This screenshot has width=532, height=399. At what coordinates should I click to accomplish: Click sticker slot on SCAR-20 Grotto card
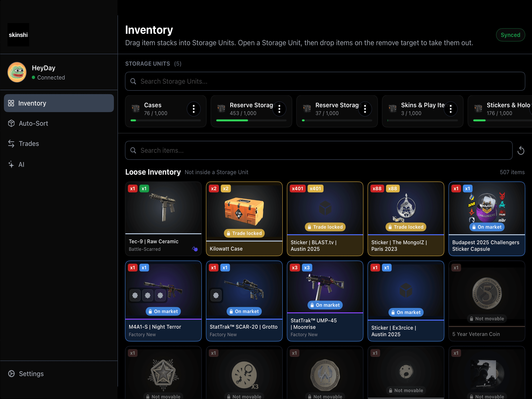tap(216, 296)
